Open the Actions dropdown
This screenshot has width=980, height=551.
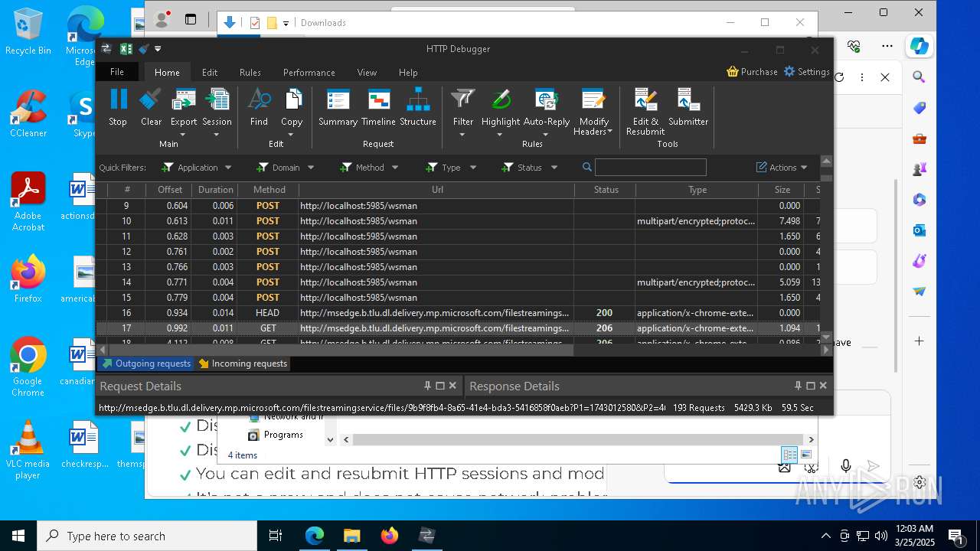(782, 168)
